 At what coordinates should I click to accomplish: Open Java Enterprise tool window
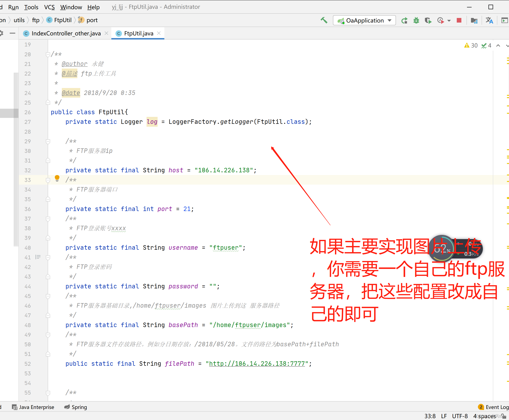[33, 407]
